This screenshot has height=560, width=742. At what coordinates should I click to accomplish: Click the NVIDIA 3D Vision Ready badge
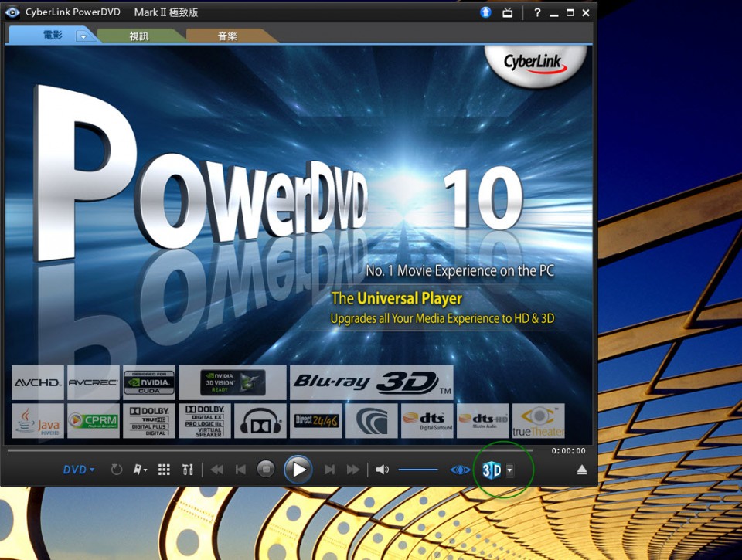pyautogui.click(x=233, y=382)
